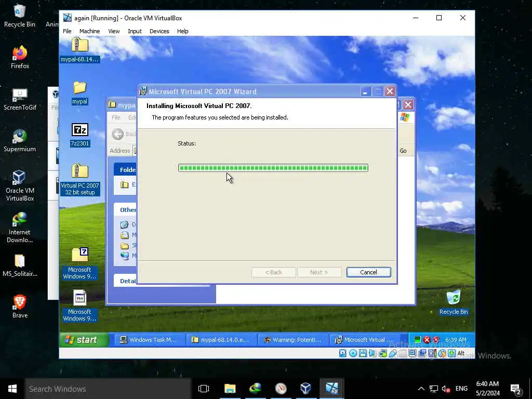Show hidden host tray icons chevron
This screenshot has width=532, height=399.
point(421,389)
